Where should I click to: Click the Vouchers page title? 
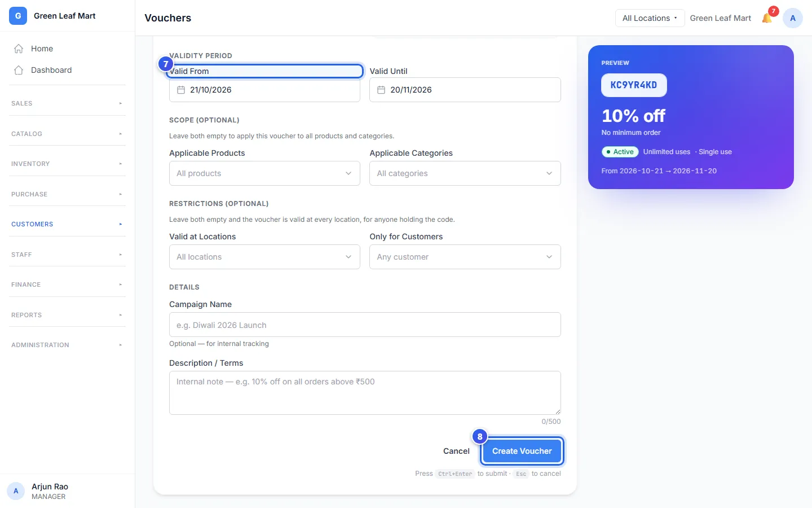[168, 18]
